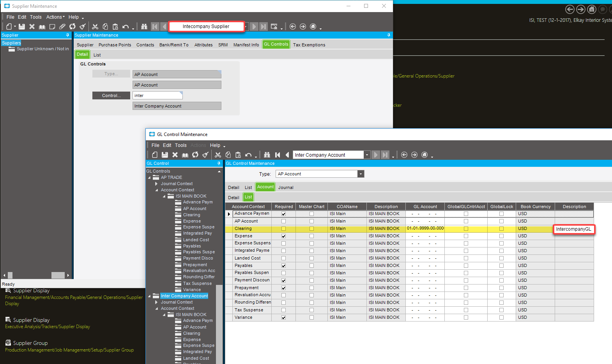Collapse Account Context under AP TRADE
This screenshot has height=364, width=612.
(x=157, y=190)
